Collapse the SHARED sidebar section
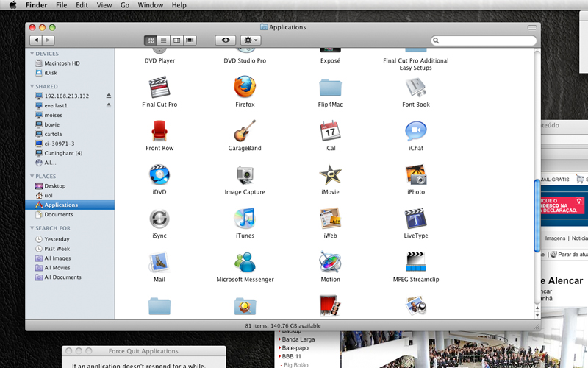Viewport: 588px width, 368px height. [32, 86]
